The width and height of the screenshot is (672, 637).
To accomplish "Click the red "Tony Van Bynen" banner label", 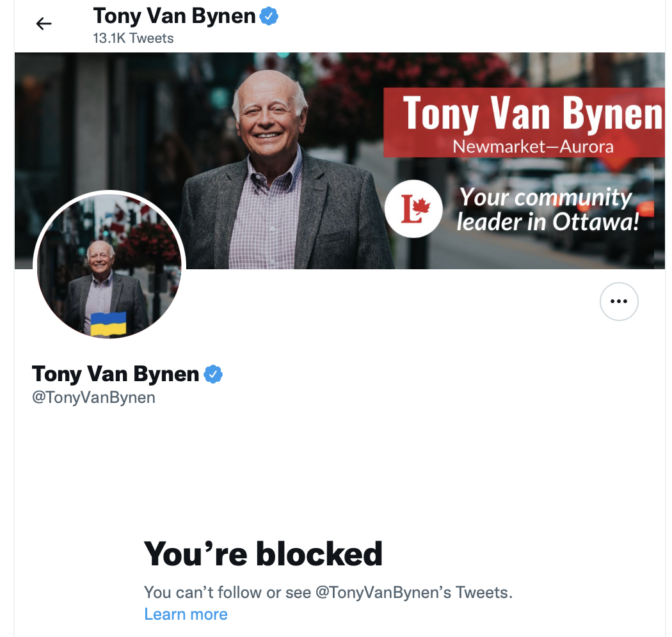I will (531, 114).
